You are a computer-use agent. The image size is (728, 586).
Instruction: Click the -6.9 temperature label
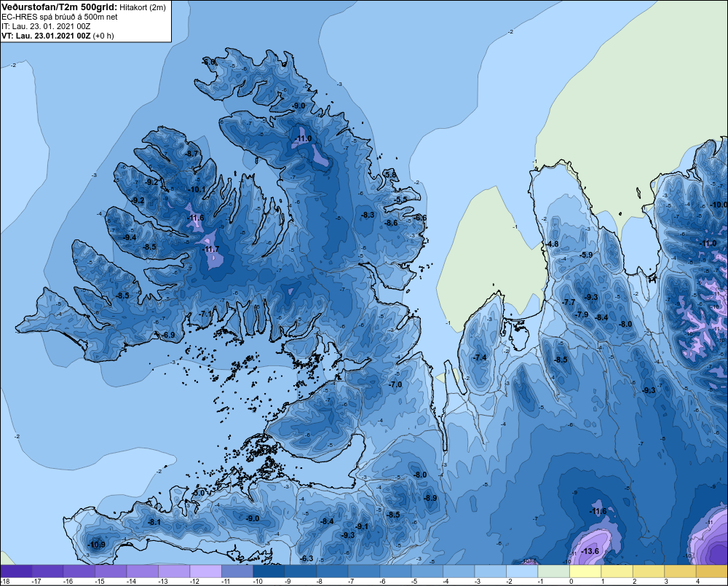tap(169, 335)
